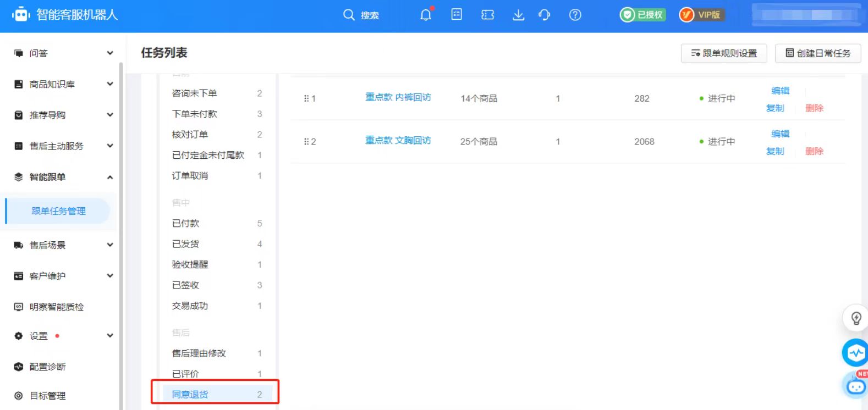Open the notification bell icon

click(x=426, y=15)
